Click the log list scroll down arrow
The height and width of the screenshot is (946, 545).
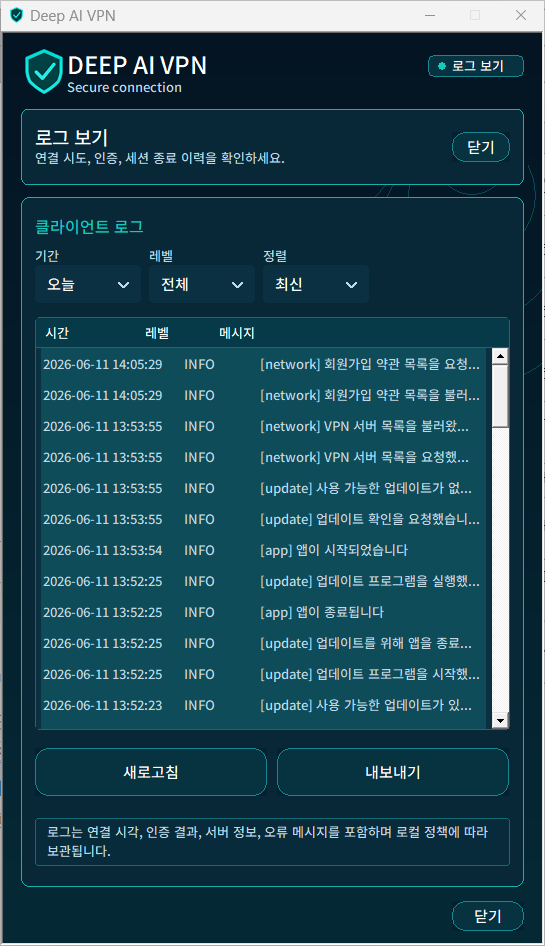[x=500, y=720]
